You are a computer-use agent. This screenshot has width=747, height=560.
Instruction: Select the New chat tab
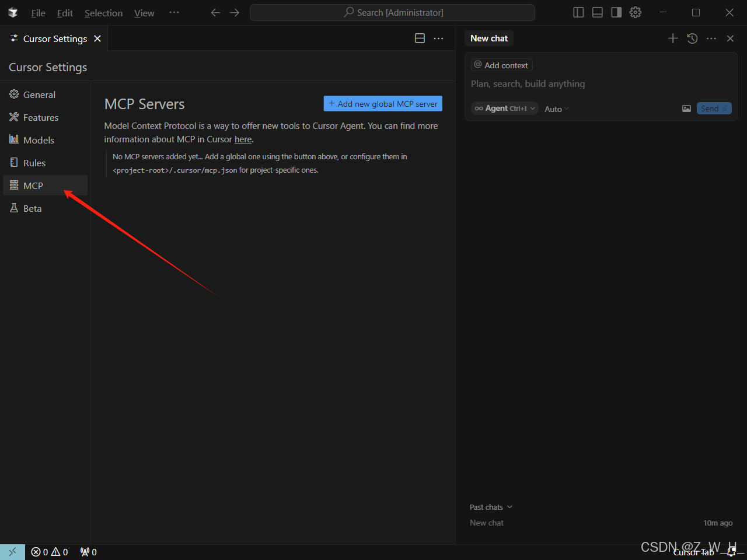(x=489, y=38)
